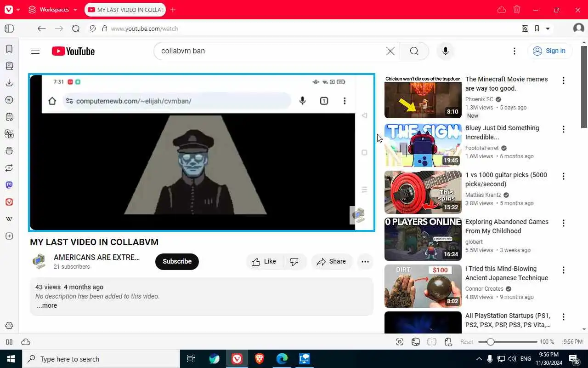Screen dimensions: 588x368
Task: Open the Reading List panel
Action: coord(9,66)
